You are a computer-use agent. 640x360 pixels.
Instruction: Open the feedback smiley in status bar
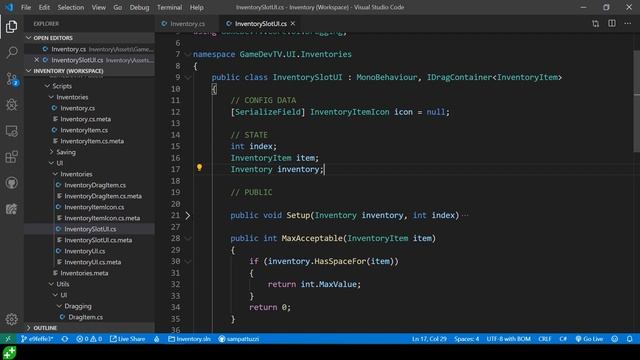click(615, 339)
